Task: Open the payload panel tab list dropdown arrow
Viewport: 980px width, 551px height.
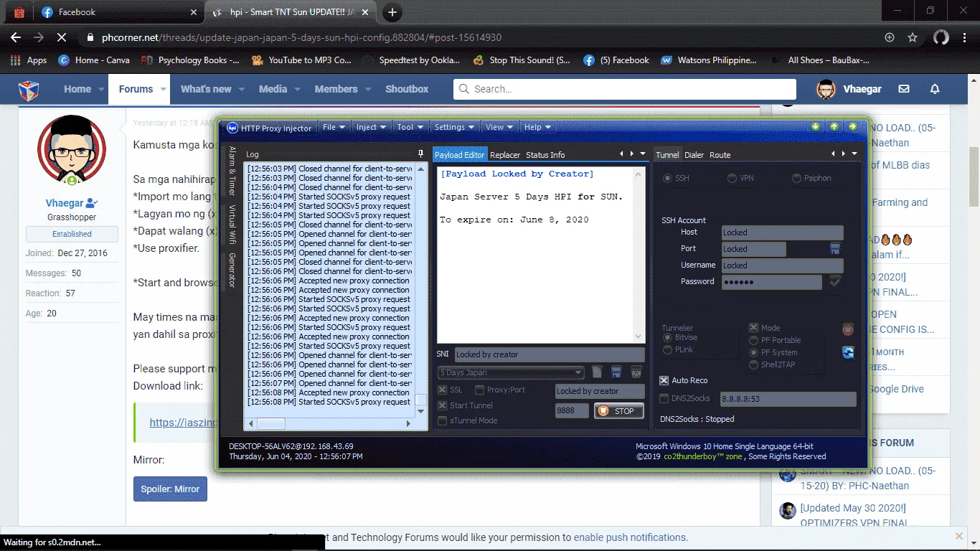Action: [642, 154]
